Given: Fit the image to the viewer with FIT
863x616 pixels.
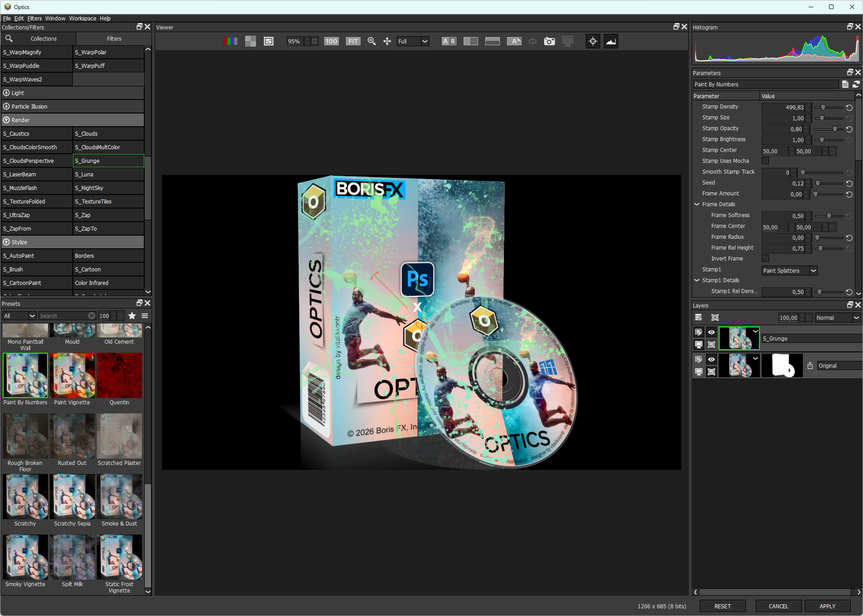Looking at the screenshot, I should tap(353, 41).
